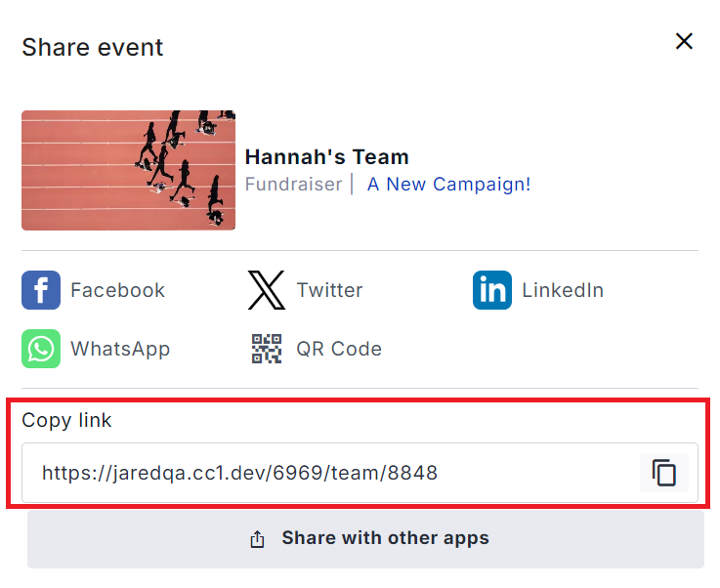The width and height of the screenshot is (720, 588).
Task: Click the Fundraiser label text
Action: coord(293,185)
